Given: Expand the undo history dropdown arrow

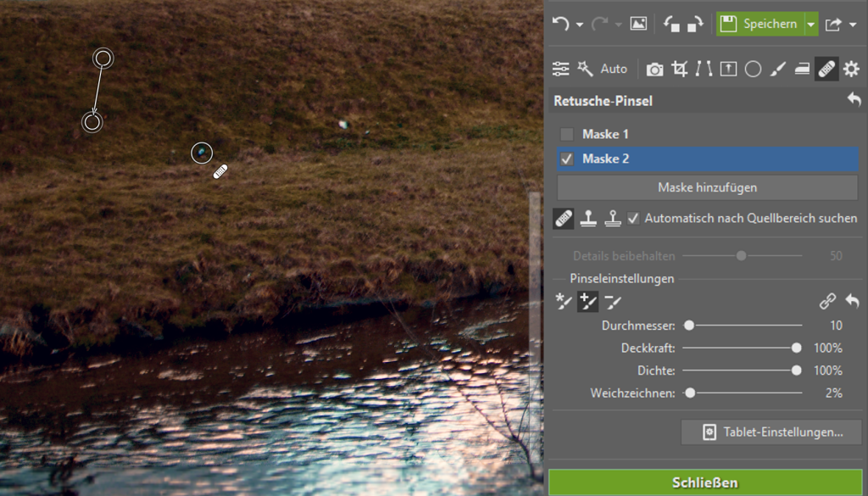Looking at the screenshot, I should (580, 25).
